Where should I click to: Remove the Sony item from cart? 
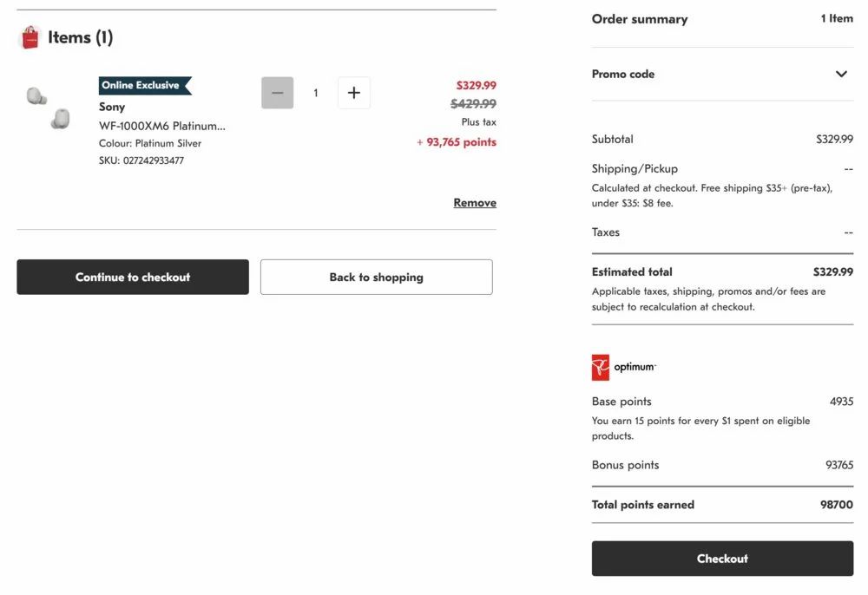click(475, 203)
